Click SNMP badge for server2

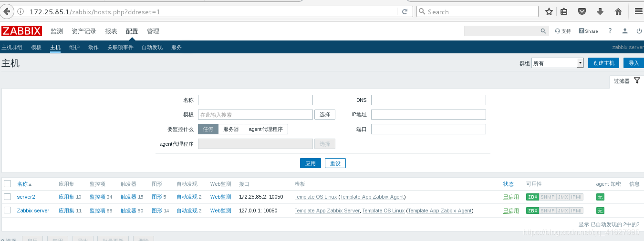(x=548, y=197)
